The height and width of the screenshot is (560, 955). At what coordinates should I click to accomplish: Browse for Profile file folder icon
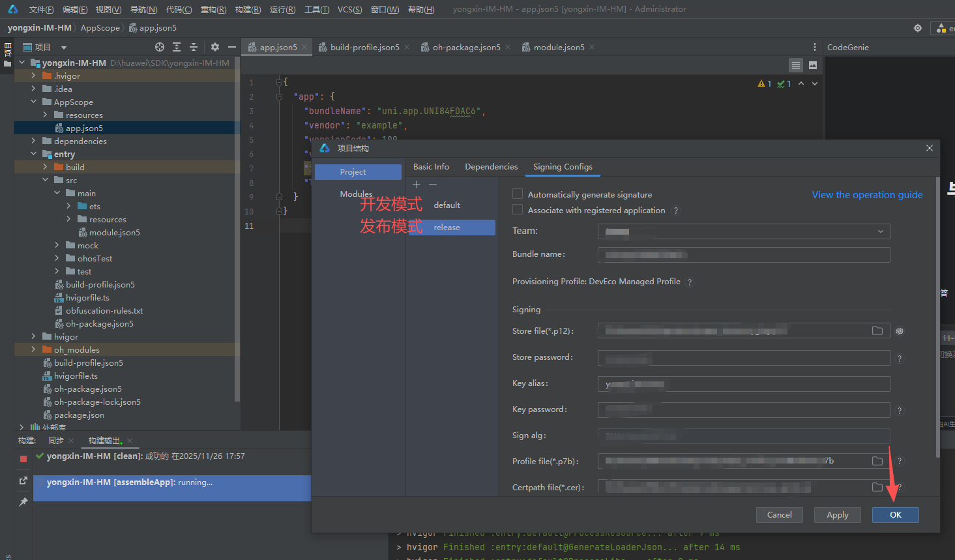(877, 461)
